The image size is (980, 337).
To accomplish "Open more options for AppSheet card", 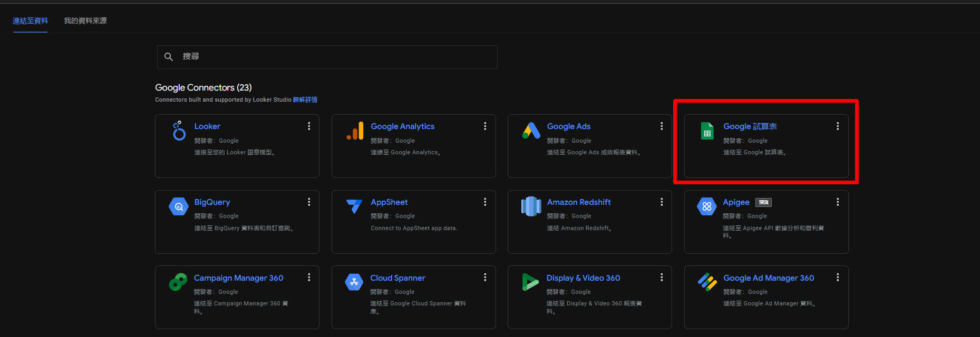I will pos(485,202).
